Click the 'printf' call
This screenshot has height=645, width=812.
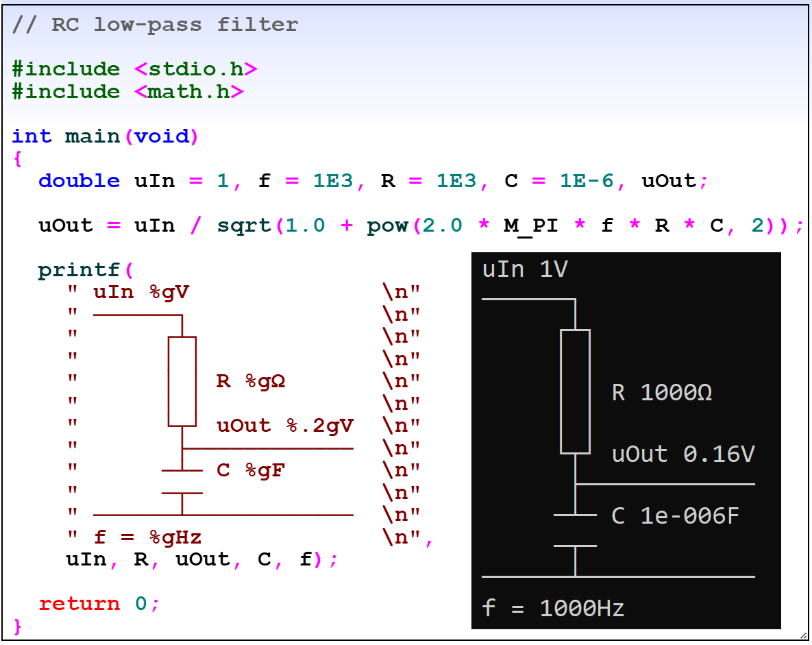[79, 271]
